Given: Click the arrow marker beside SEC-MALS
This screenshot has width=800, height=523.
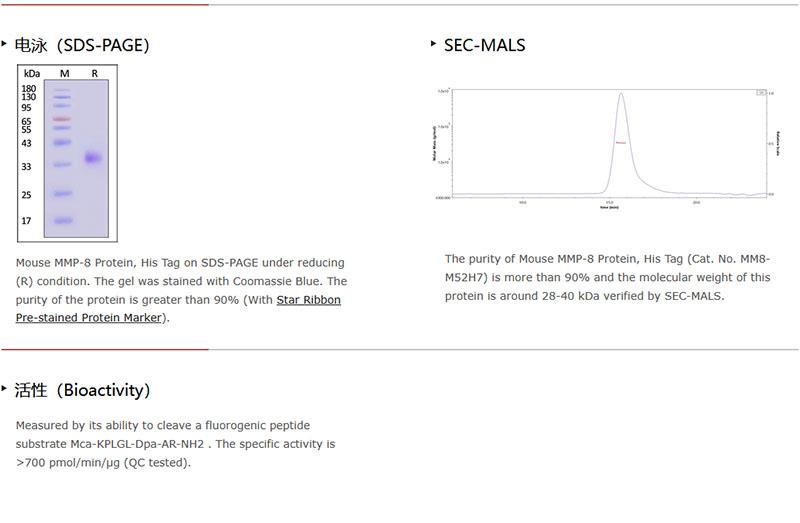Looking at the screenshot, I should [x=433, y=44].
